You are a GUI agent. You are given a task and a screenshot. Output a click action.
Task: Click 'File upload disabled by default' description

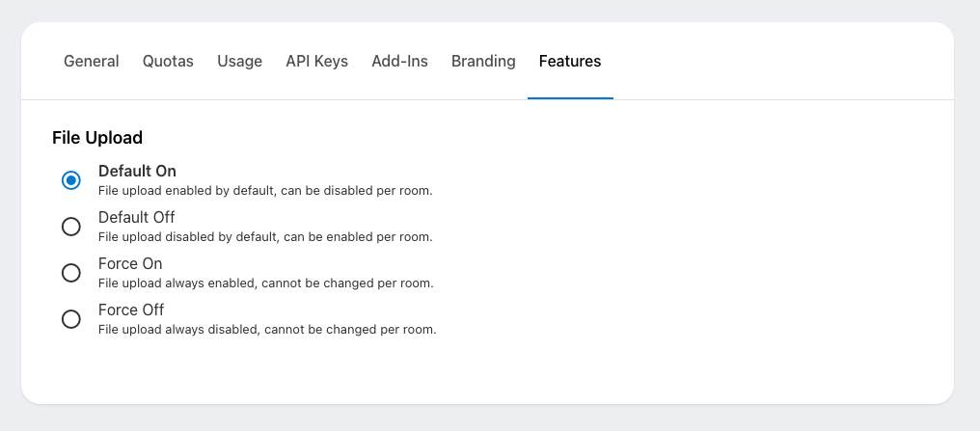pyautogui.click(x=265, y=237)
